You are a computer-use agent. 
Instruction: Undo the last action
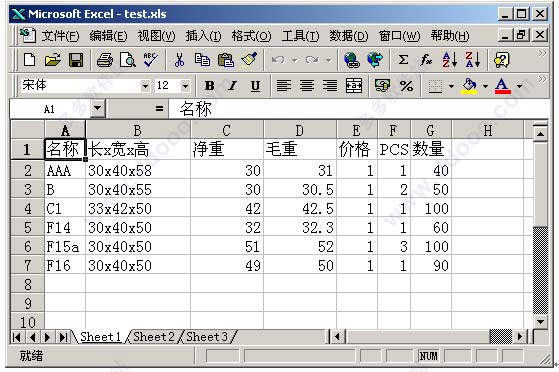pyautogui.click(x=278, y=60)
